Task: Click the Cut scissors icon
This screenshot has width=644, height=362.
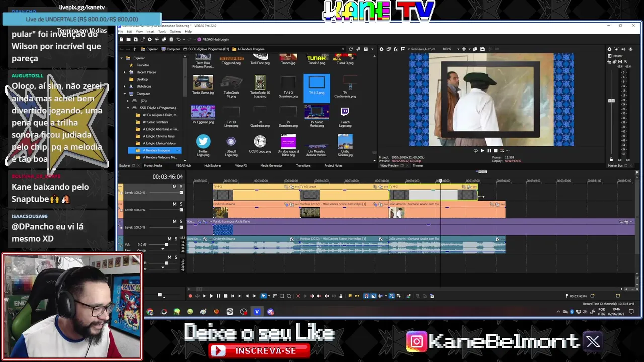Action: (x=157, y=39)
